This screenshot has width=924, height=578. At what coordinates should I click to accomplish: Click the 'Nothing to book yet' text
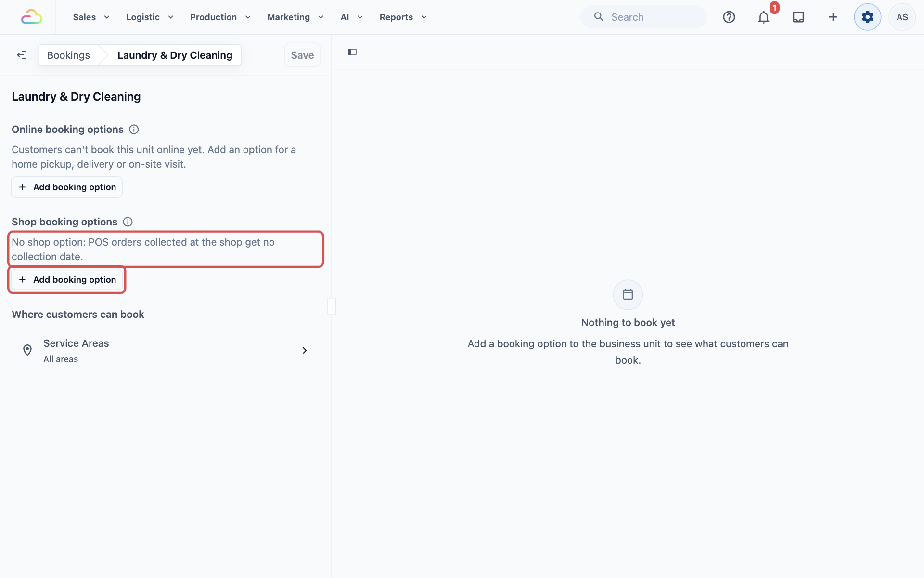628,323
